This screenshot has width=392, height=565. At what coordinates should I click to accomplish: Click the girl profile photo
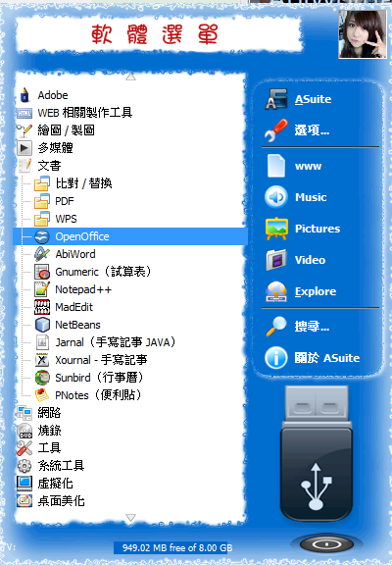(x=363, y=34)
